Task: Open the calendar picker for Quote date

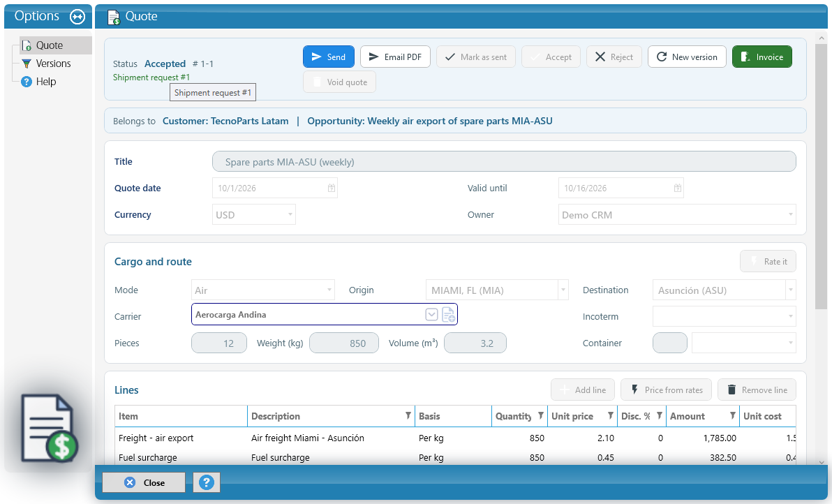Action: (x=331, y=188)
